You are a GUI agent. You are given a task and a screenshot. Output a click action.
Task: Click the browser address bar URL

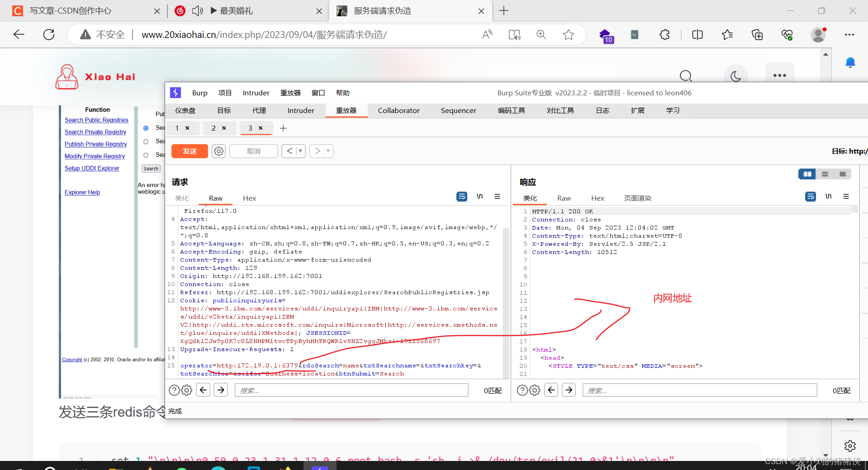[x=264, y=35]
